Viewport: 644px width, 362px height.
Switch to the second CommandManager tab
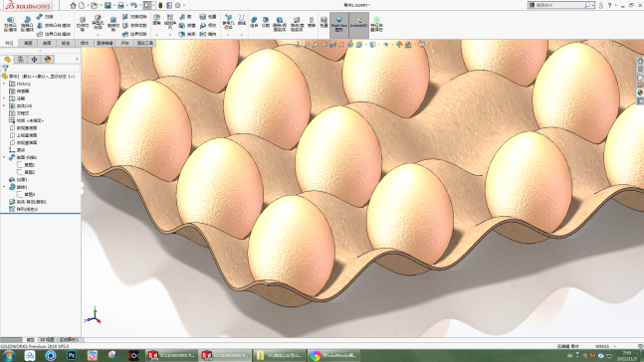[x=28, y=43]
